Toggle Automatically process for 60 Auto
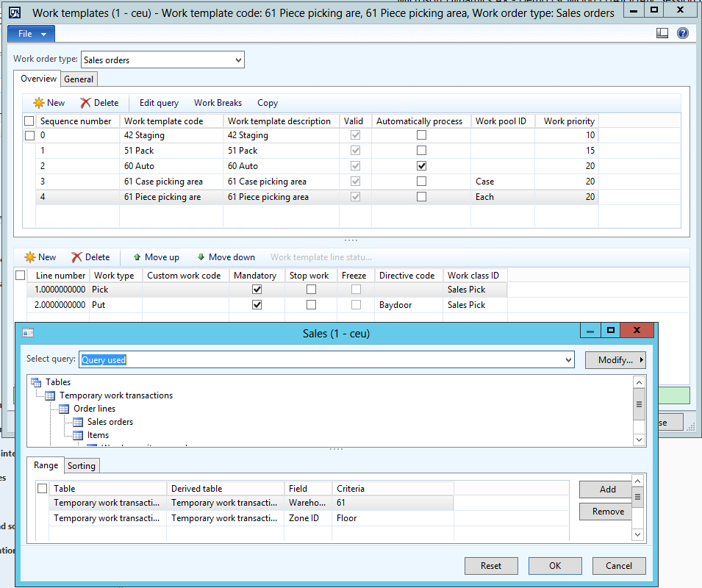Viewport: 702px width, 588px height. 421,166
